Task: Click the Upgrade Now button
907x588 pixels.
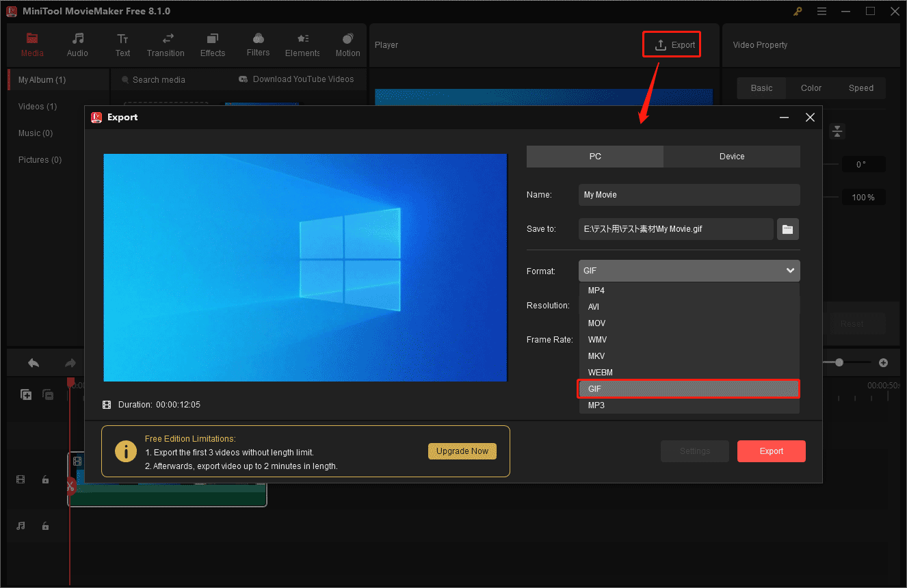Action: 462,451
